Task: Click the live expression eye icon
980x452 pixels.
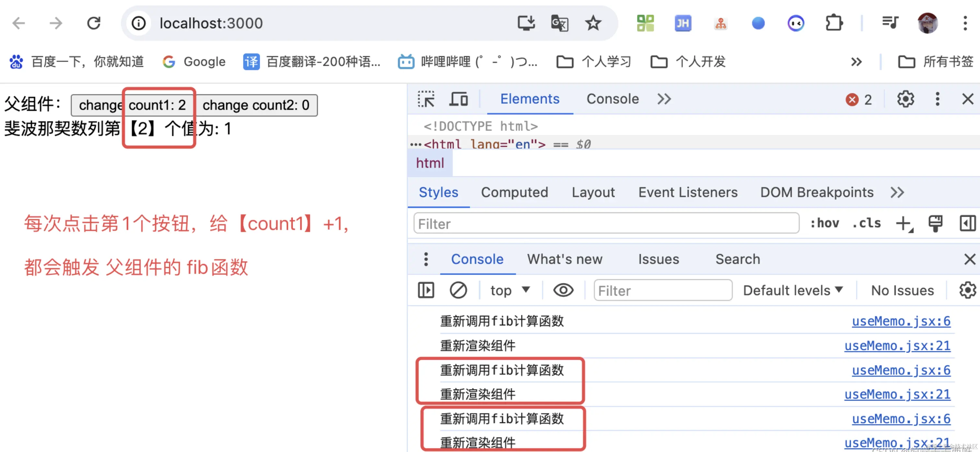Action: 563,290
